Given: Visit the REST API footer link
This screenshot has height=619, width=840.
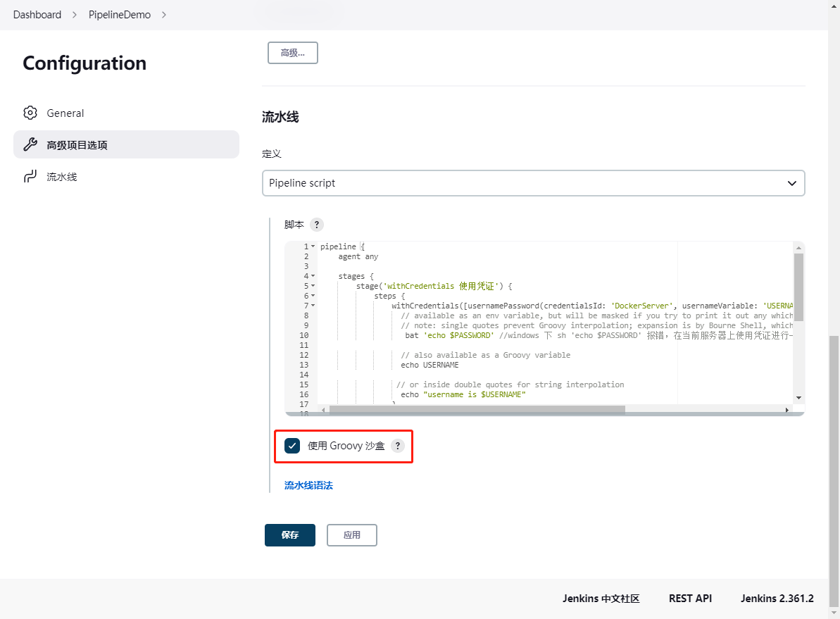Looking at the screenshot, I should pos(690,599).
